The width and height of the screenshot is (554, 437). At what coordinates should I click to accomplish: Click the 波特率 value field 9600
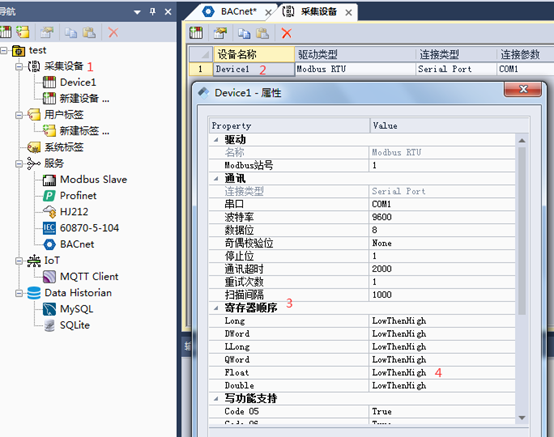coord(442,217)
